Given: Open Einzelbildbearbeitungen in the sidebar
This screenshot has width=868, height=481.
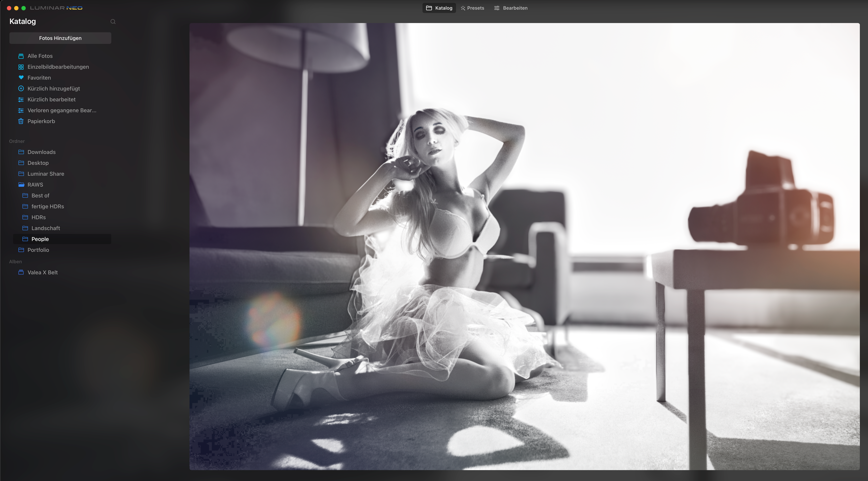Looking at the screenshot, I should tap(58, 67).
